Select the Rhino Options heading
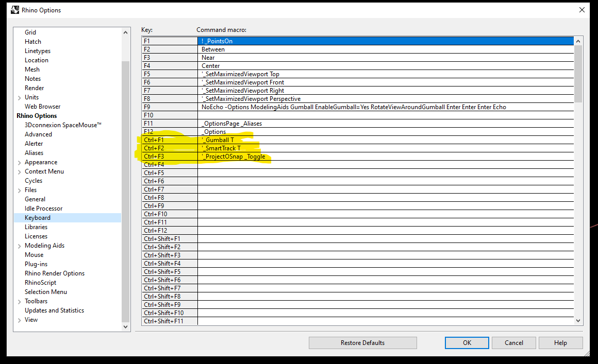This screenshot has width=598, height=364. point(37,116)
